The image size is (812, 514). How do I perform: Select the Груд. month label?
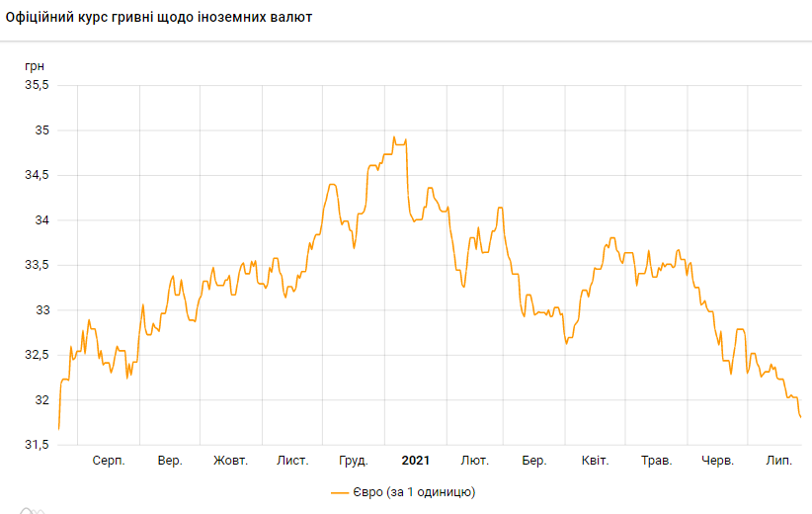(x=353, y=461)
